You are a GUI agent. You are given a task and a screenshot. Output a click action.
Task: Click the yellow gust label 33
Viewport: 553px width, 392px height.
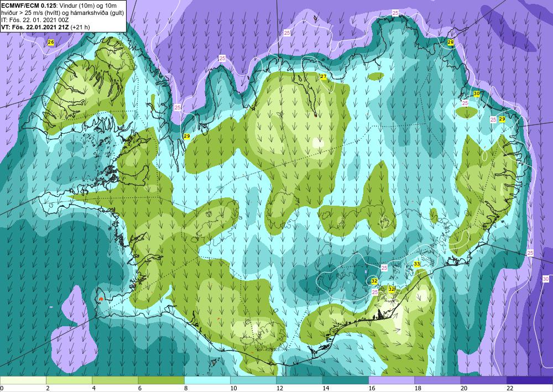point(417,264)
